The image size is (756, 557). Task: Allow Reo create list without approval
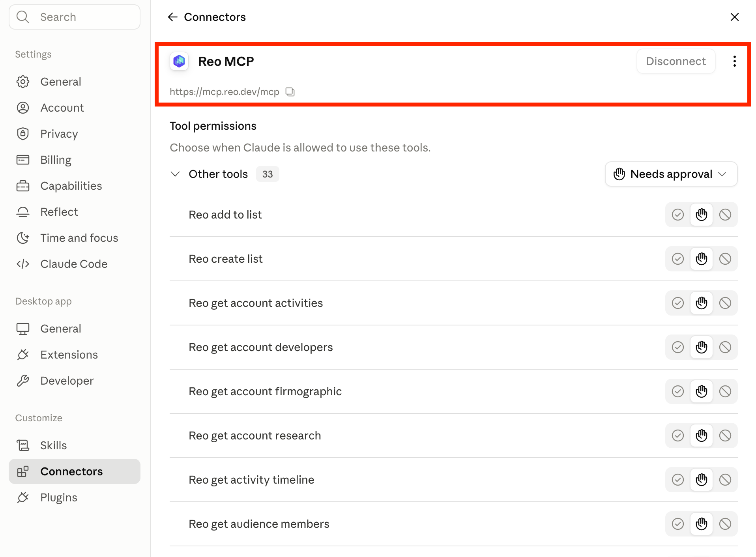click(x=678, y=259)
